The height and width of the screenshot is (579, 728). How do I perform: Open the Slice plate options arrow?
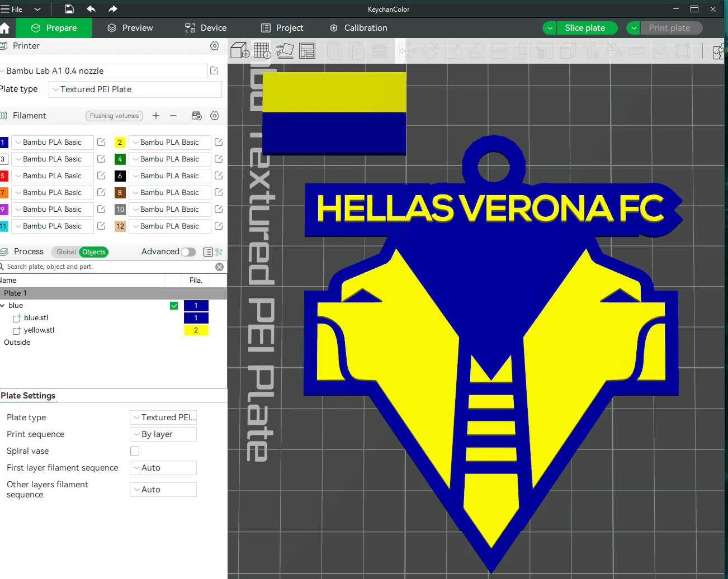coord(550,28)
